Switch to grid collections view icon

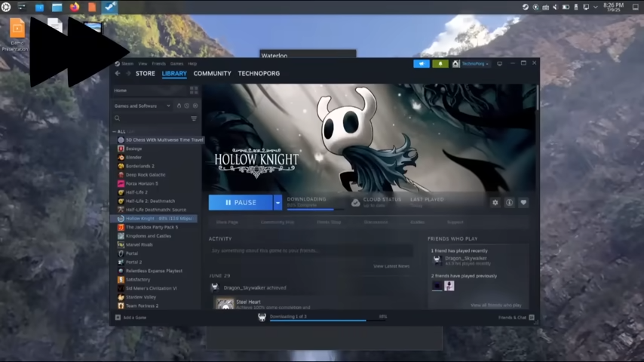tap(194, 90)
